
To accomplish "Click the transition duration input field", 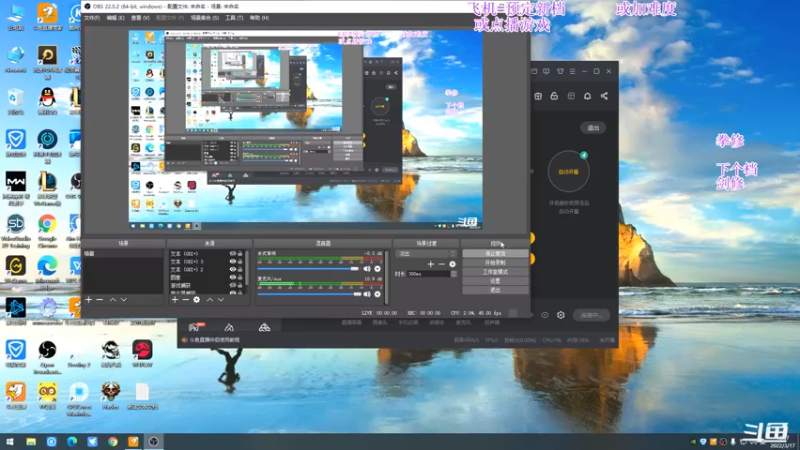I will [x=429, y=274].
